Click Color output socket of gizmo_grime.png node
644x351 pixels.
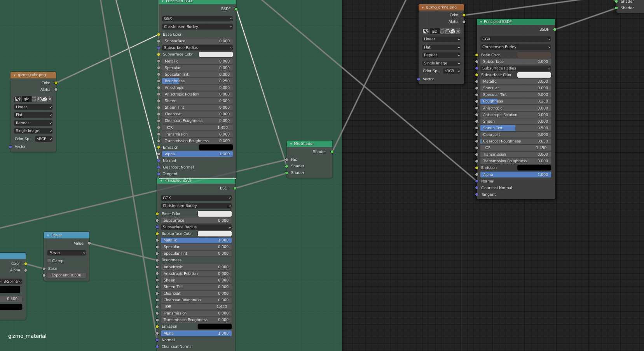464,15
